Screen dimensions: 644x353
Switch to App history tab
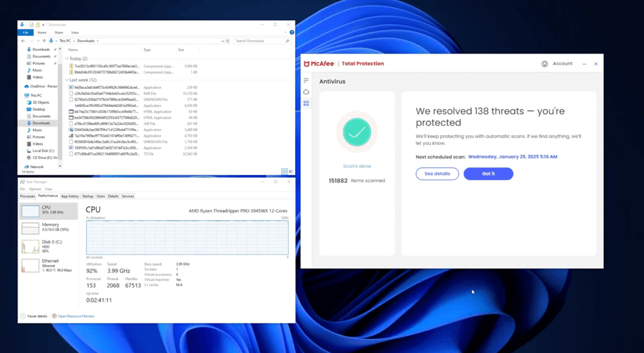click(x=70, y=196)
